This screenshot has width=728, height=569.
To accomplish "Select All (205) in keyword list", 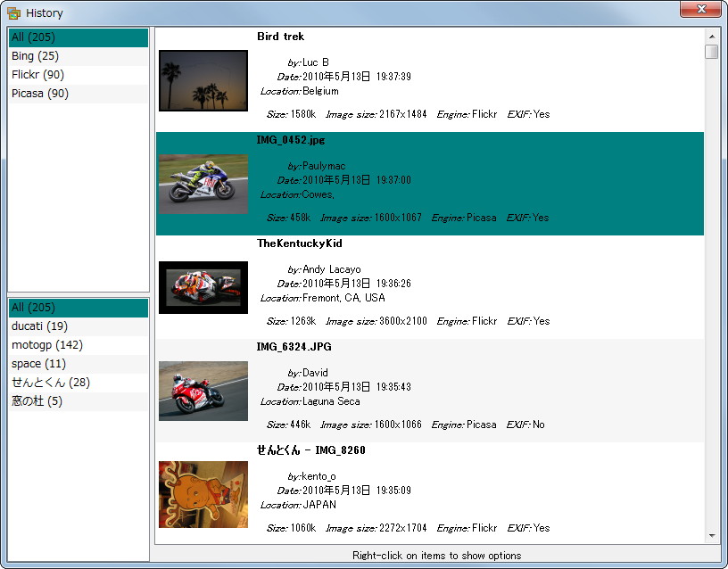I will coord(78,308).
